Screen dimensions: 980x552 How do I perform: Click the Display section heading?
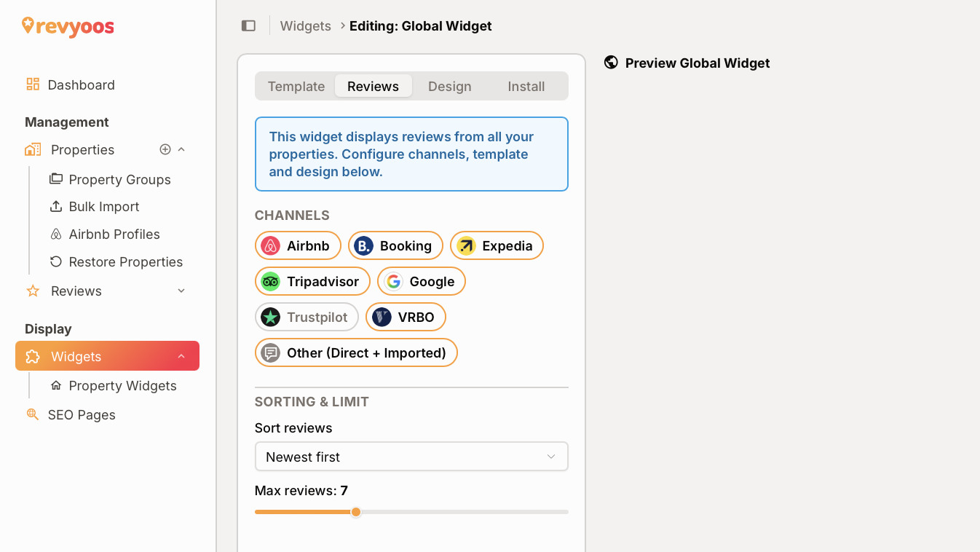point(48,328)
